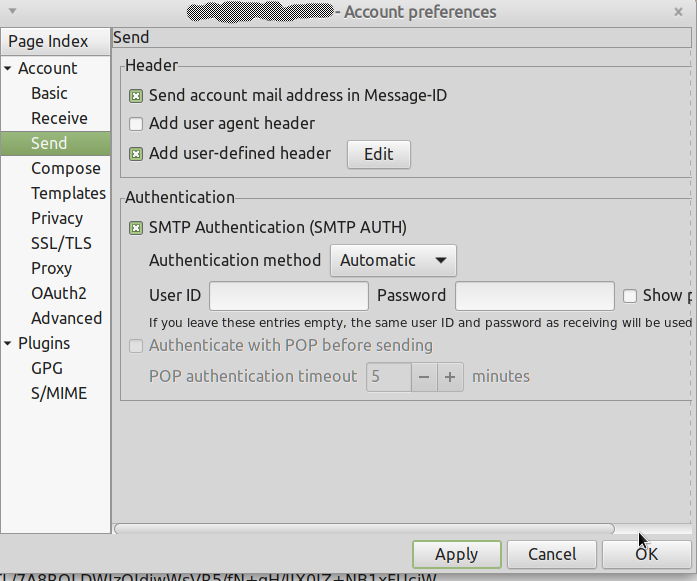Screen dimensions: 697x581
Task: Toggle Send account mail address in Message-ID
Action: (136, 97)
